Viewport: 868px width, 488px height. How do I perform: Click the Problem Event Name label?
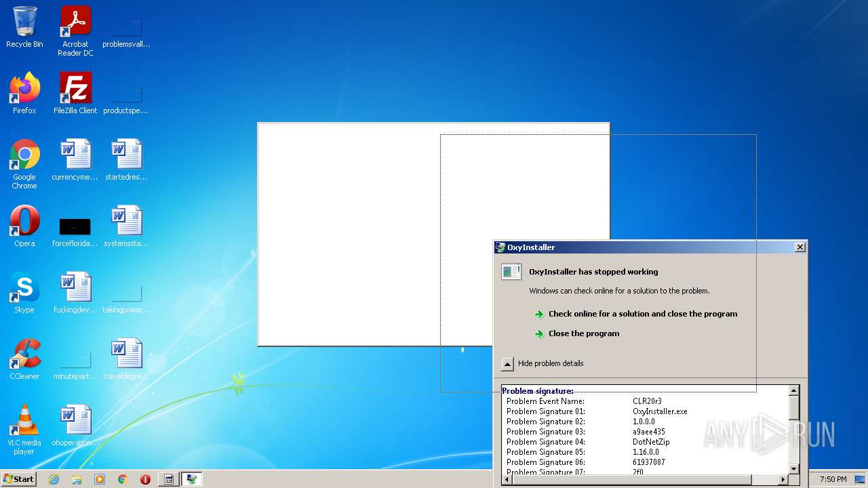545,401
